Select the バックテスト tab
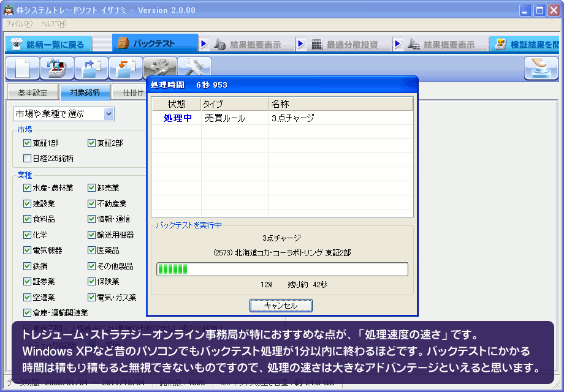Viewport: 564px width, 392px height. click(x=155, y=43)
